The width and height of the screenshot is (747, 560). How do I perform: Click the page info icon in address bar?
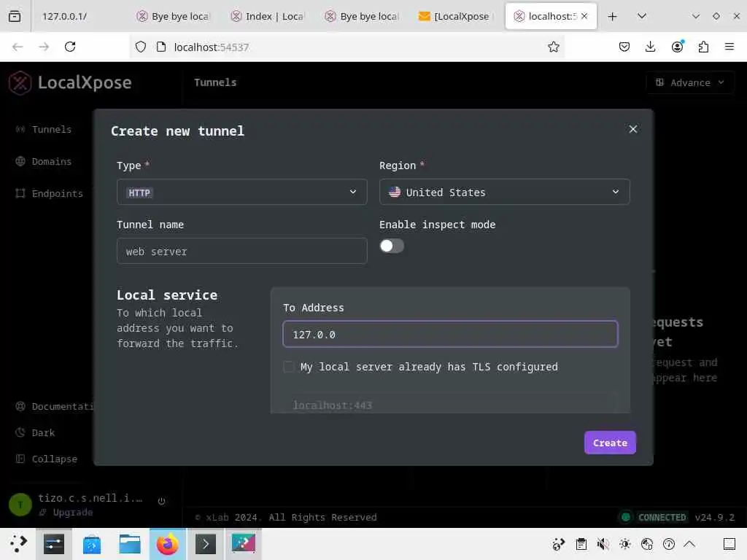pyautogui.click(x=161, y=47)
